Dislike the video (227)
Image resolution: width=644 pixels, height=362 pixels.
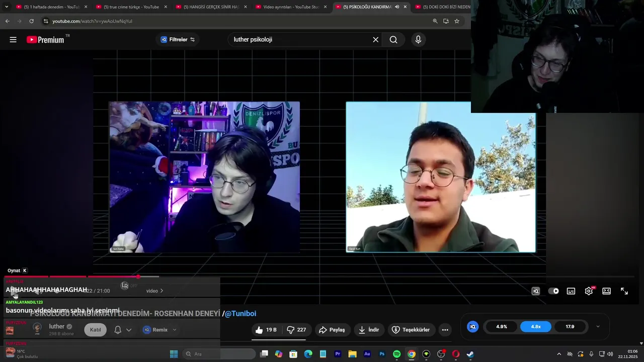click(296, 330)
